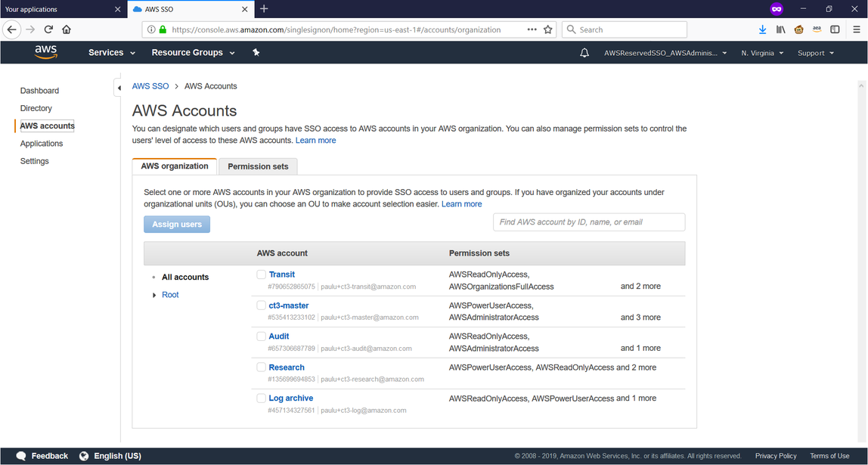Select All accounts in the tree
Image resolution: width=868 pixels, height=465 pixels.
click(x=185, y=277)
